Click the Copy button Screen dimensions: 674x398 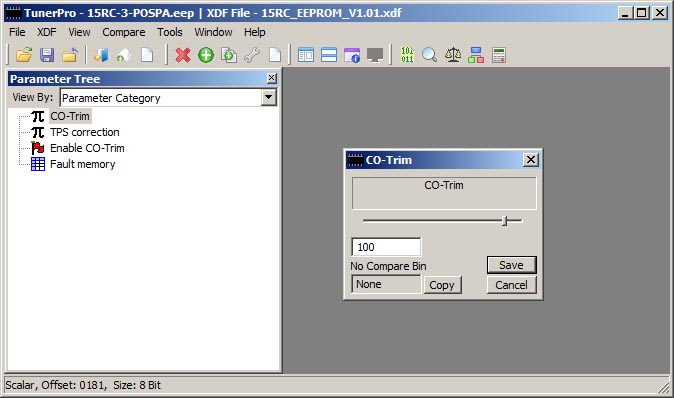(x=442, y=285)
